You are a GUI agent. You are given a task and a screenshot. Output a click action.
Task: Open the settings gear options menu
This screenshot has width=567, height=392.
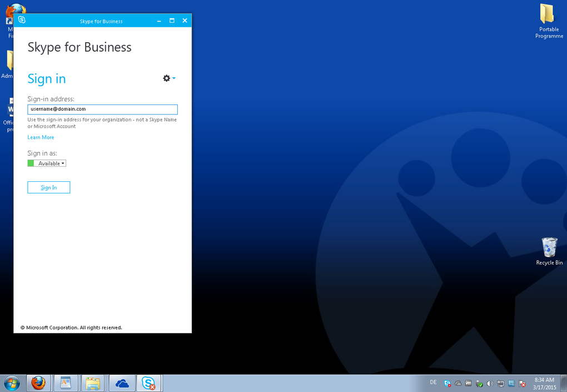point(169,78)
